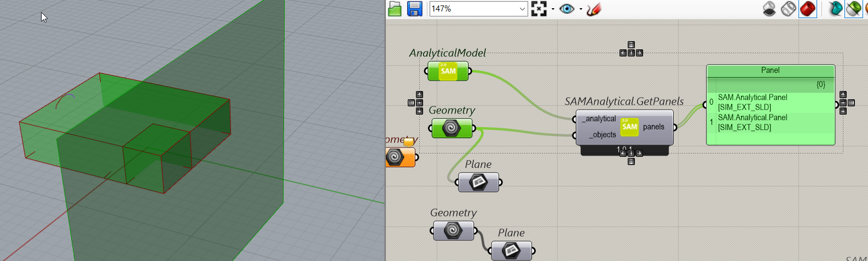Image resolution: width=868 pixels, height=261 pixels.
Task: Toggle preview selected objects only teal icon
Action: click(835, 9)
